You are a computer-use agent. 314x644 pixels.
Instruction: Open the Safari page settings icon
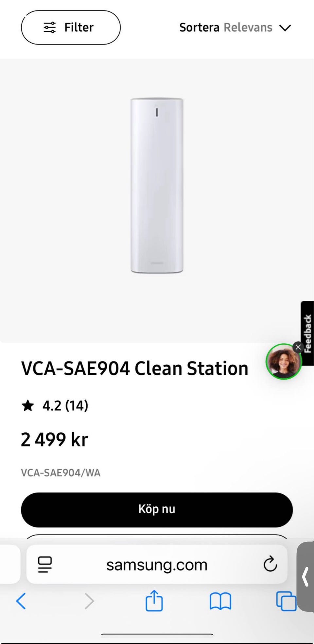click(45, 564)
